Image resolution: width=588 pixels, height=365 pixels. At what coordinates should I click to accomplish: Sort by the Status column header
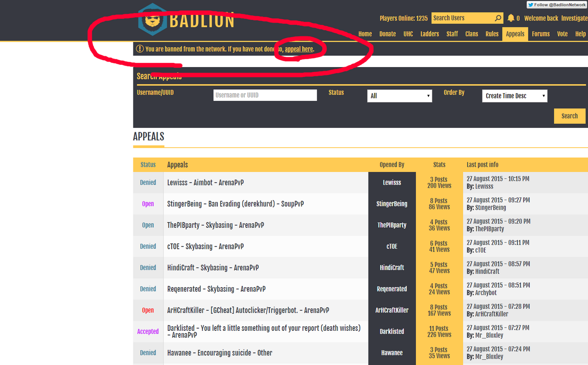(148, 165)
